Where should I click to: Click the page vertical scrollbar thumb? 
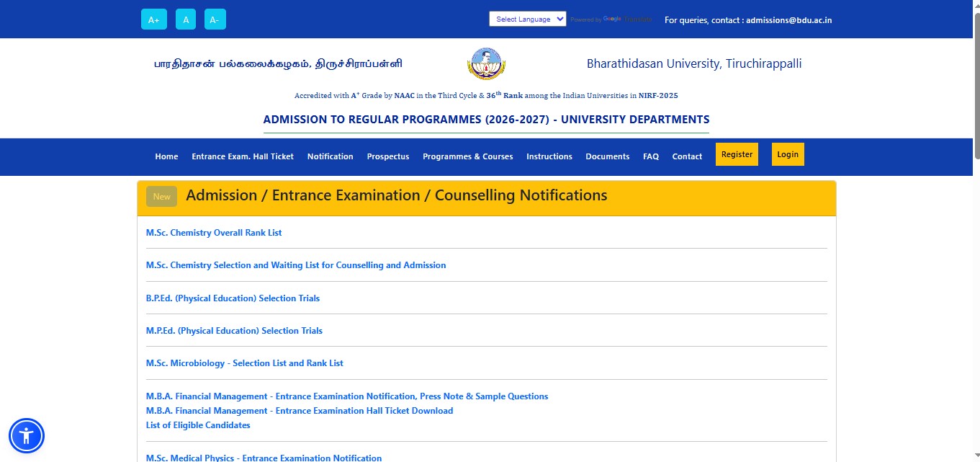click(976, 86)
